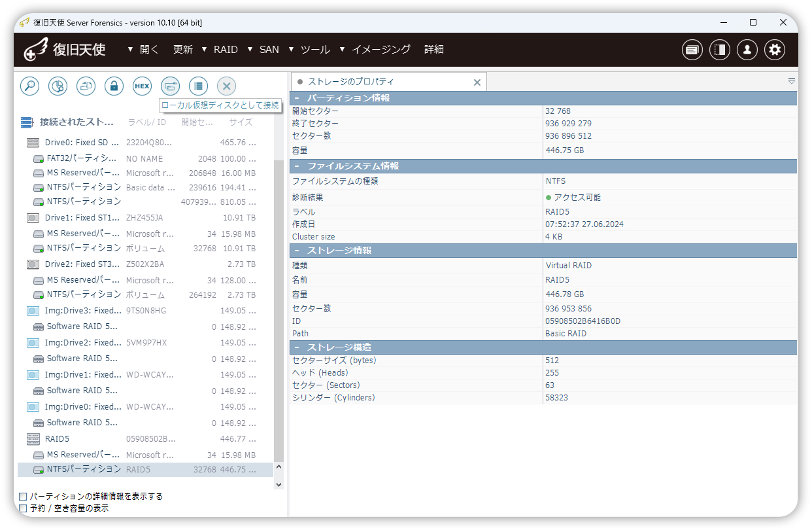Click the Virtual RAID type value
This screenshot has height=530, width=812.
[569, 266]
